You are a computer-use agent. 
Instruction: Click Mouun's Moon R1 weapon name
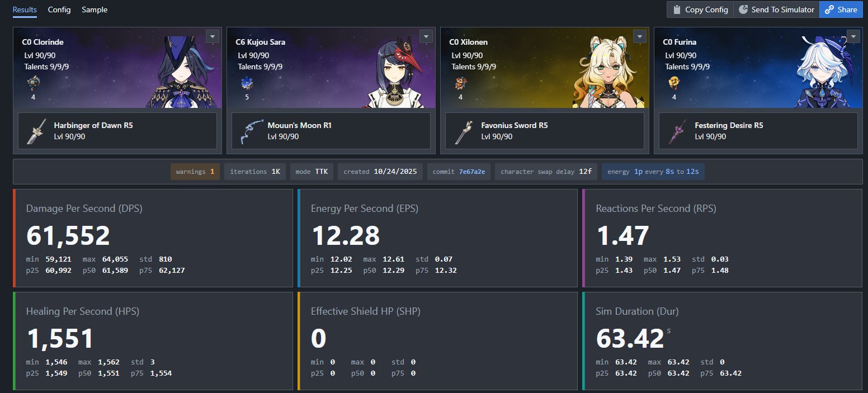[299, 125]
